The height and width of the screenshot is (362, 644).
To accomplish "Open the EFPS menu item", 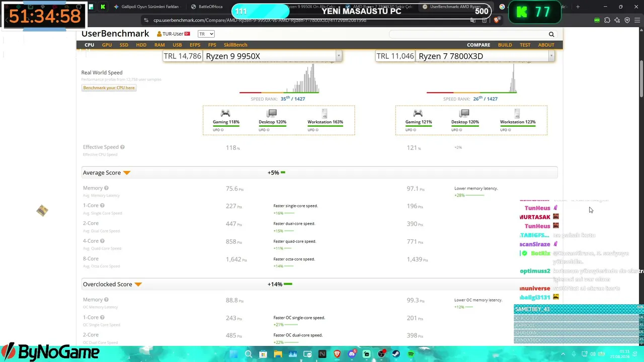I will coord(195,45).
